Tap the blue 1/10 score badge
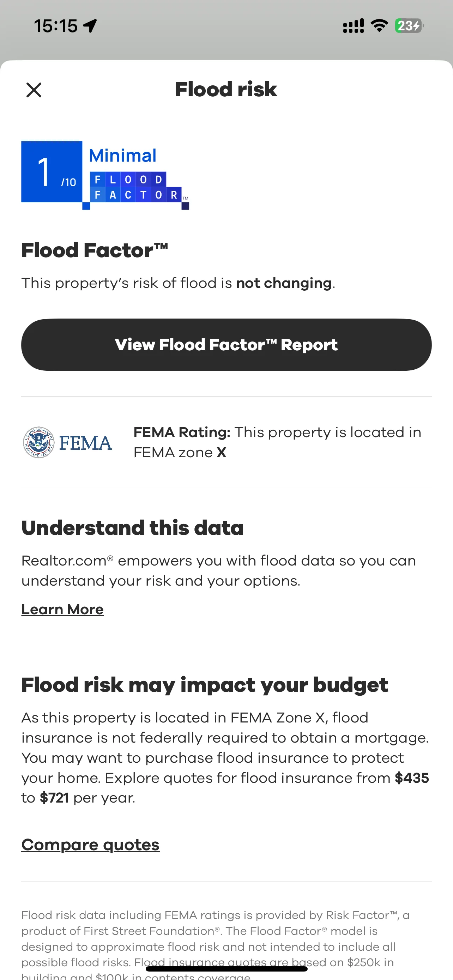This screenshot has height=980, width=453. pyautogui.click(x=52, y=171)
